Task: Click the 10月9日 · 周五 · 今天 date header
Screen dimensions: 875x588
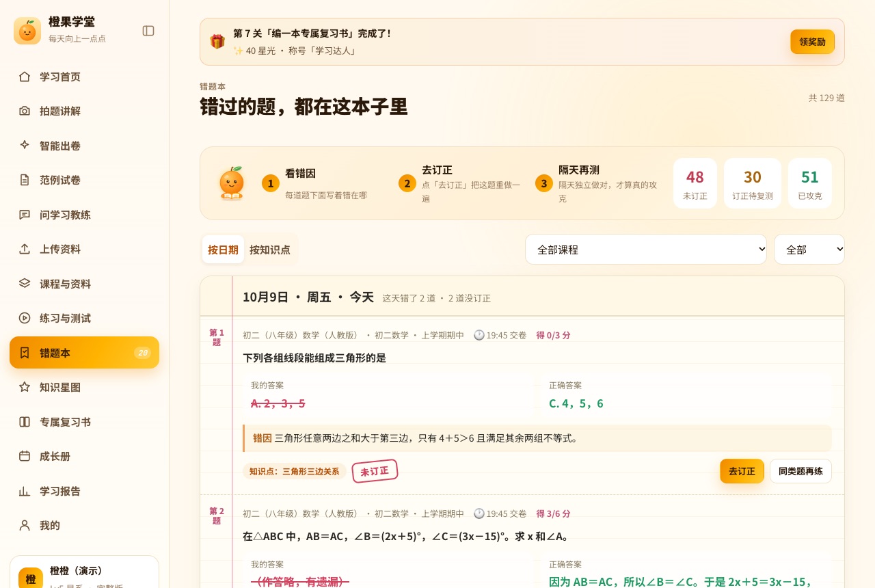Action: point(308,297)
